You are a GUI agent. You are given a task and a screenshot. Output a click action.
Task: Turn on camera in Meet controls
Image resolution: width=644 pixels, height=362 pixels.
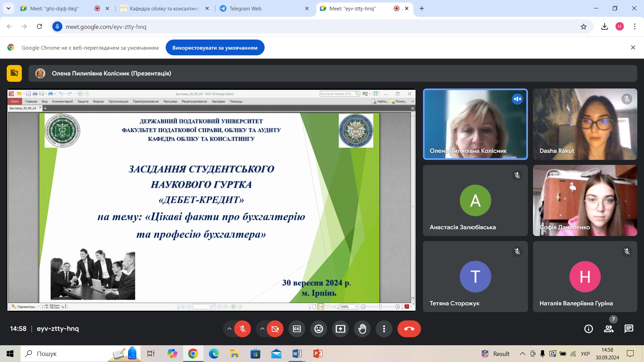275,329
